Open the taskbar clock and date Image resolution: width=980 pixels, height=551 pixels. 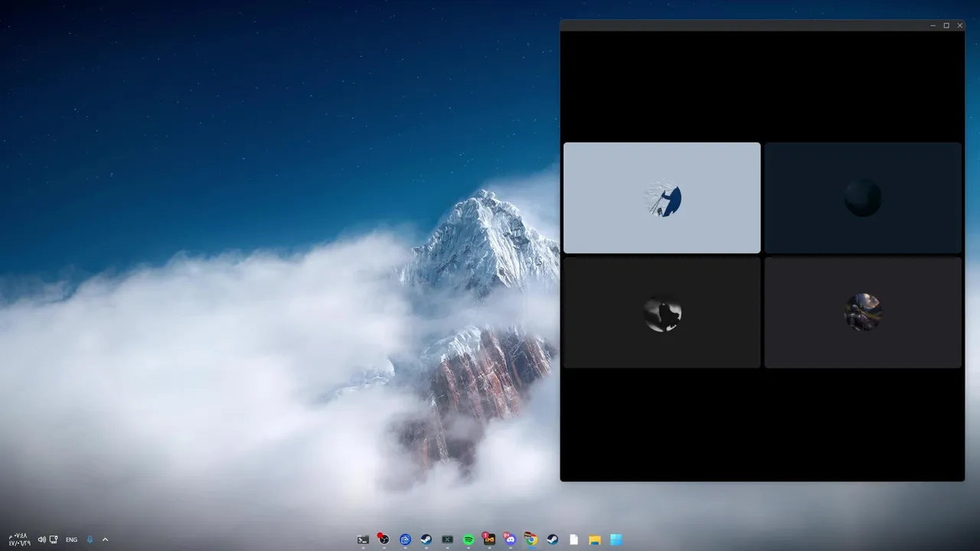coord(19,540)
